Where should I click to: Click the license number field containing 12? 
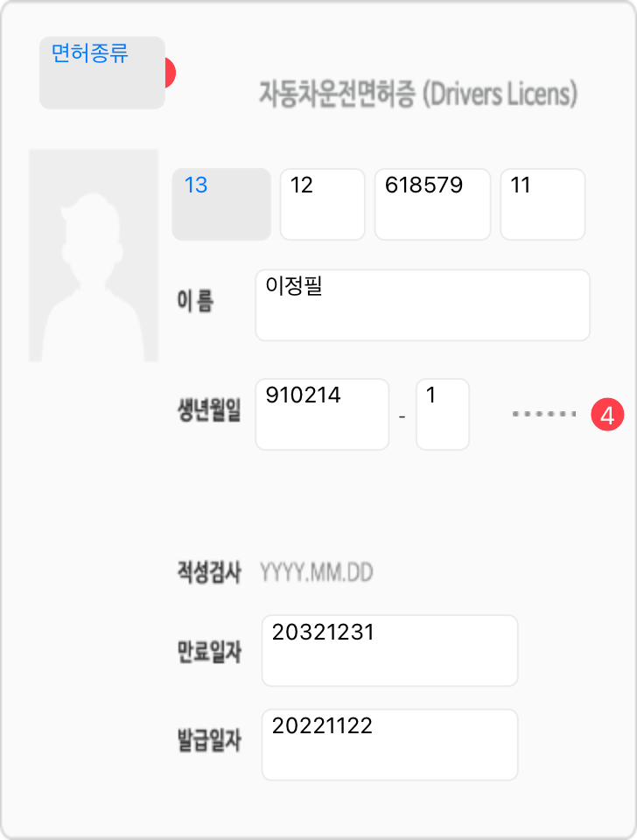[x=322, y=204]
